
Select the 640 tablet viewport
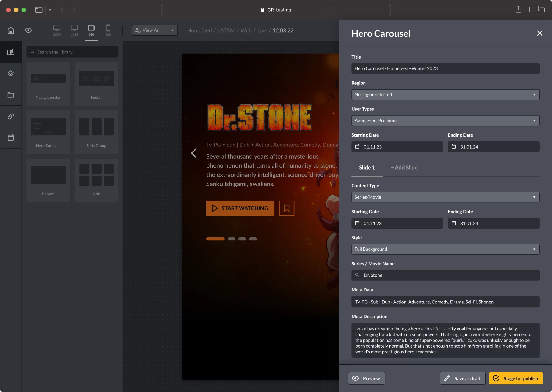click(x=91, y=30)
